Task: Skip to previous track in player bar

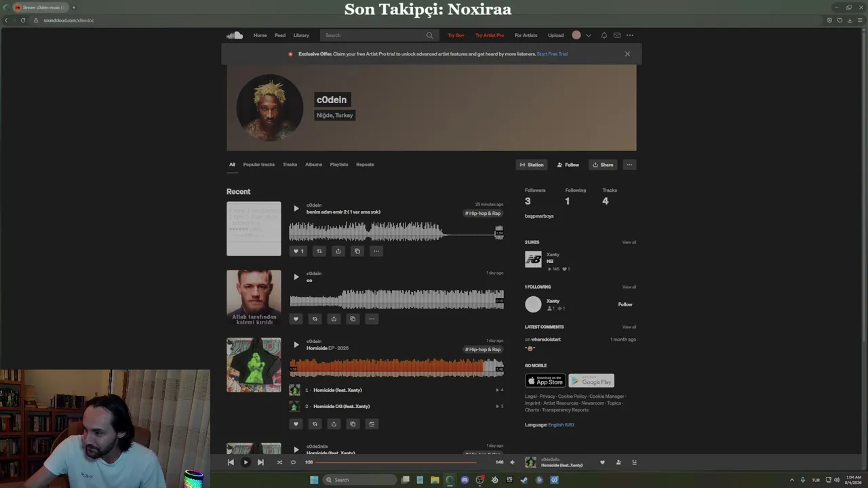Action: [231, 462]
